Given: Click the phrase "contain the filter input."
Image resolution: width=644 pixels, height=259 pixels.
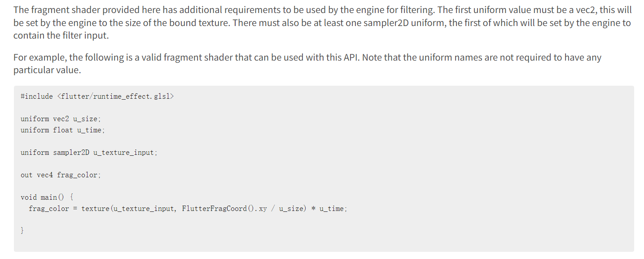Looking at the screenshot, I should (x=61, y=35).
